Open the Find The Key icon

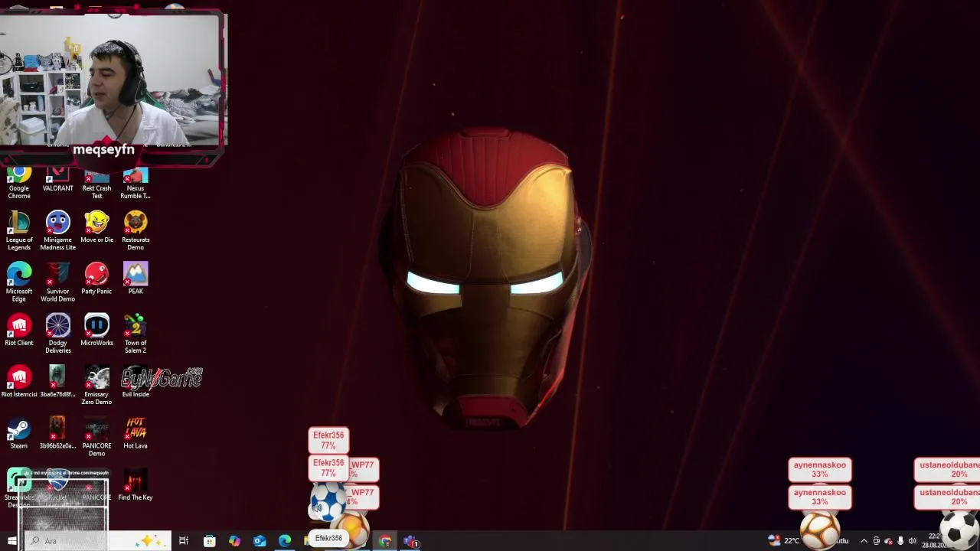click(x=136, y=484)
